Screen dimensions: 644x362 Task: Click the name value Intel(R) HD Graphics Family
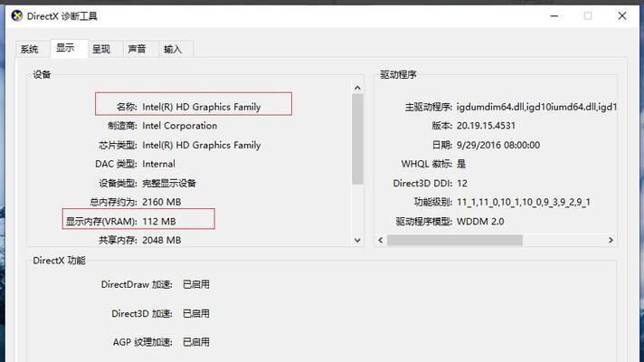point(201,107)
